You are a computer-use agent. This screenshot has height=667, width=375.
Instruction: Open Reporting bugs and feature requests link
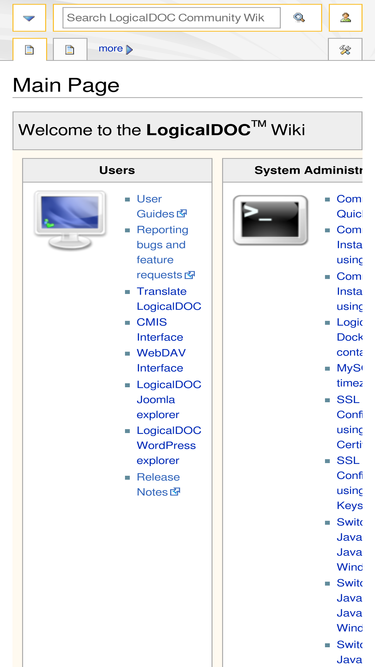tap(165, 252)
